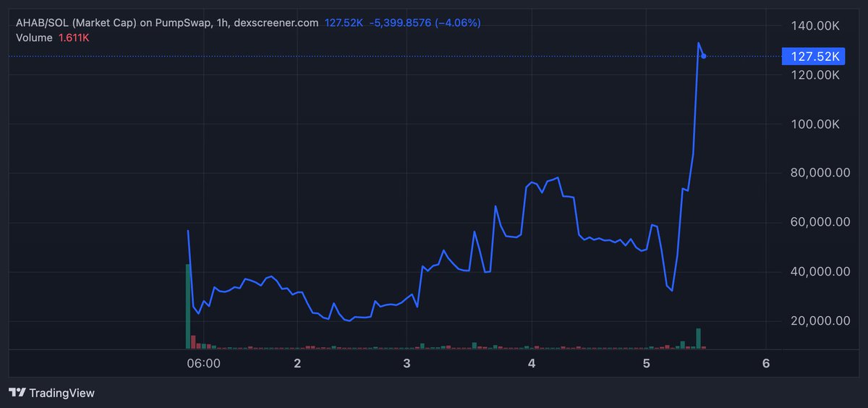The width and height of the screenshot is (868, 408).
Task: Click the −5,399.8576 (−4.06%) change text
Action: point(425,23)
